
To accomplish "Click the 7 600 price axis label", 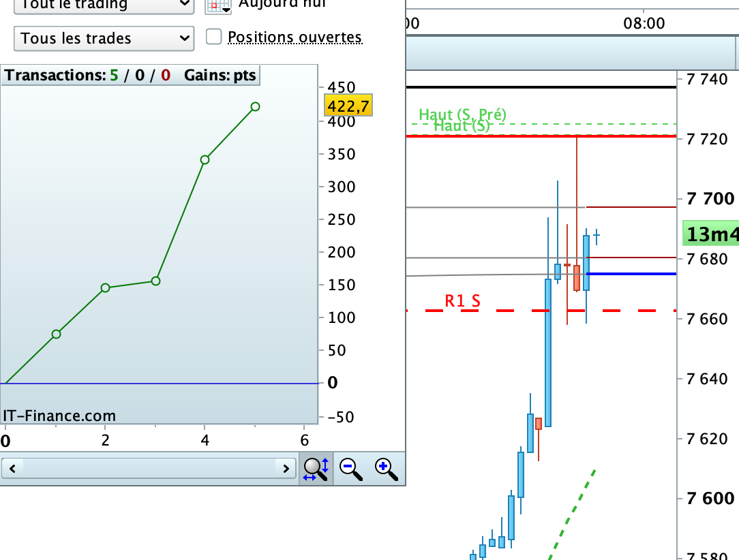I will point(710,498).
